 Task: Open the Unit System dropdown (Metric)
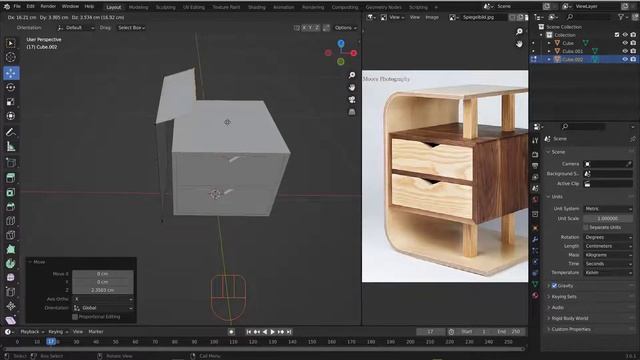[x=608, y=209]
